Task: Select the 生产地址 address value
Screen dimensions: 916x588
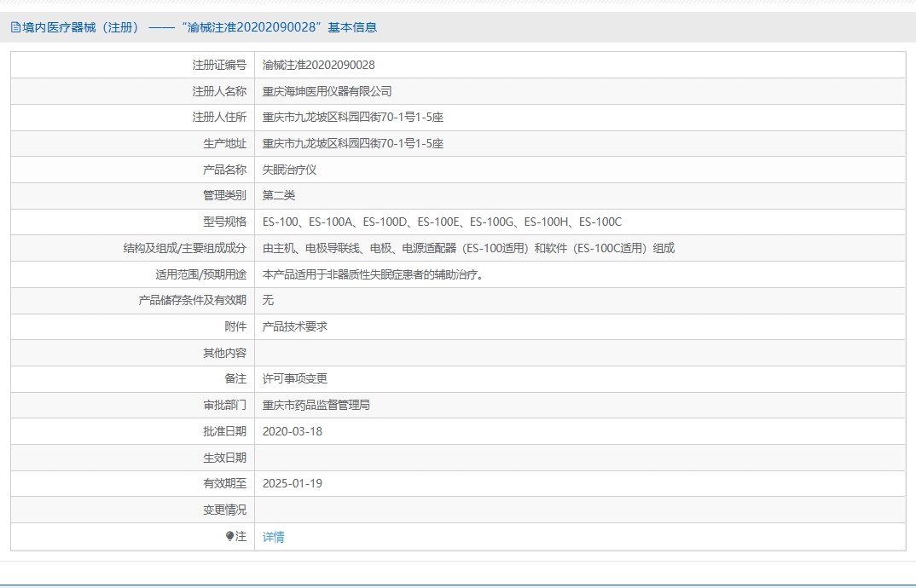Action: click(353, 144)
